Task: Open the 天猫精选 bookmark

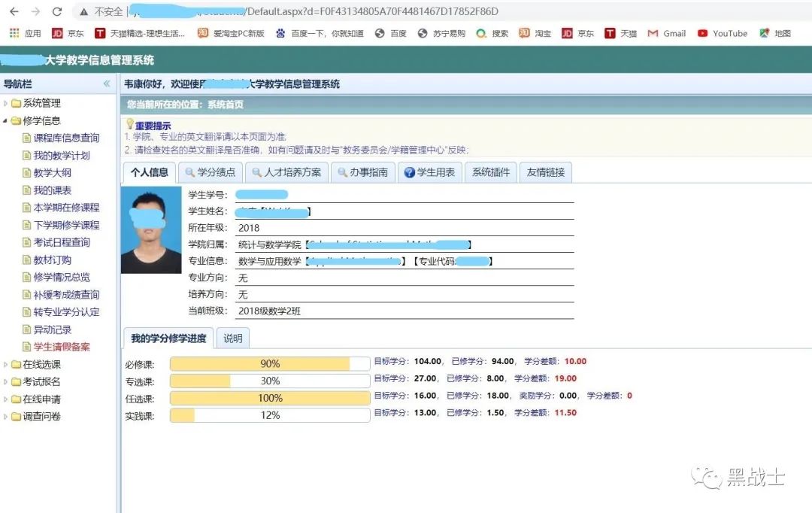Action: point(140,33)
